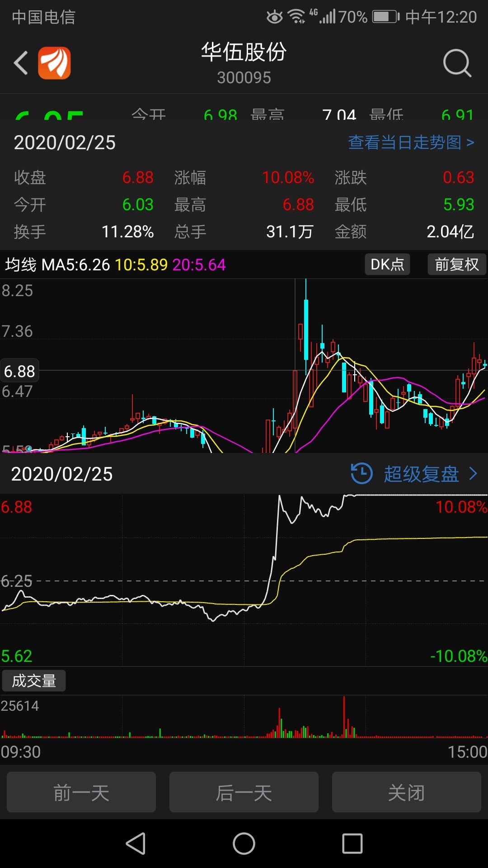Tap the date 2020/02/25 above 收盘
This screenshot has height=868, width=488.
point(65,143)
